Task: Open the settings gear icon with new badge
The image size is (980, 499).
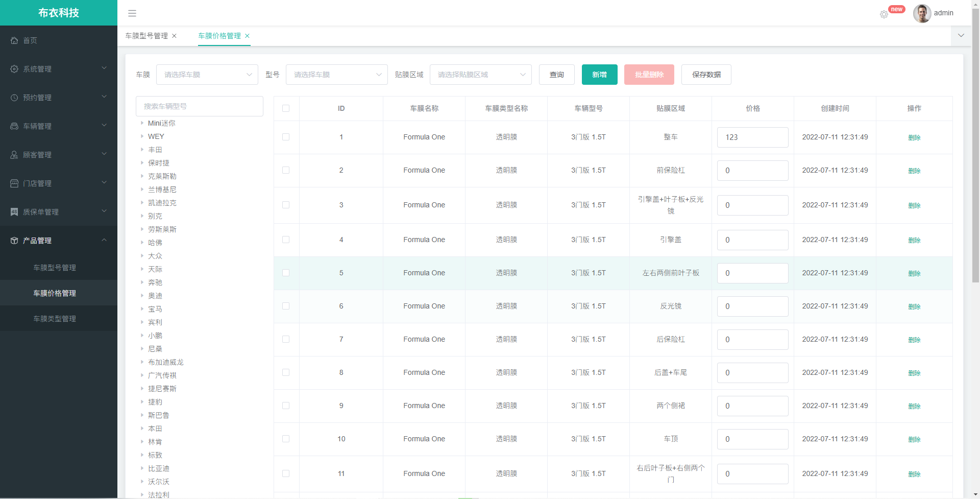Action: tap(884, 14)
